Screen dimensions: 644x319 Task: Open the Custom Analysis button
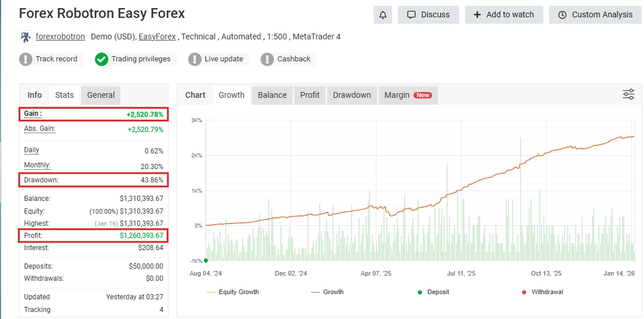coord(595,14)
